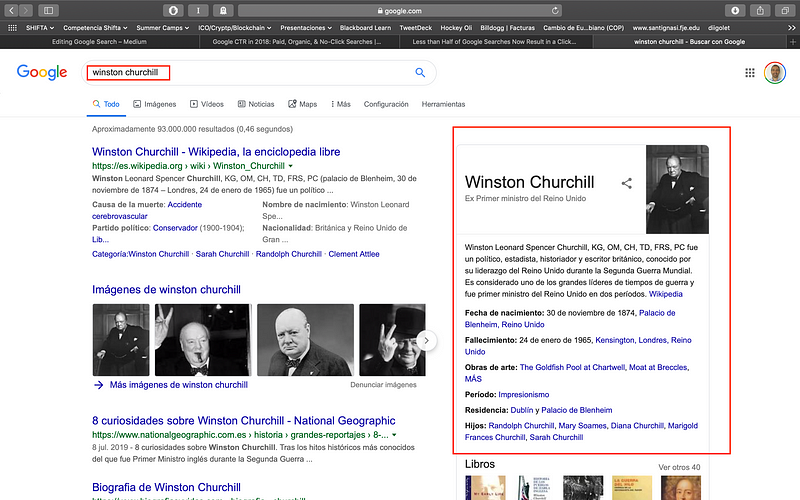Screen dimensions: 800x500
Task: Add a new Safari tab
Action: pos(793,42)
